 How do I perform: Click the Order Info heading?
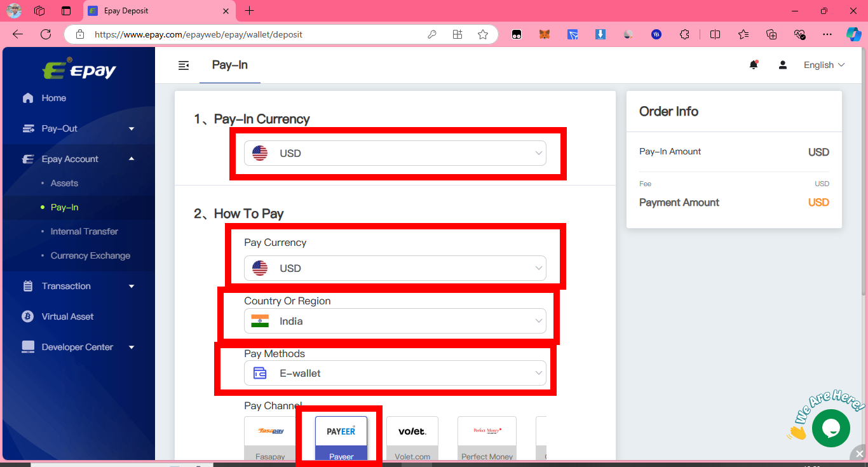[668, 111]
